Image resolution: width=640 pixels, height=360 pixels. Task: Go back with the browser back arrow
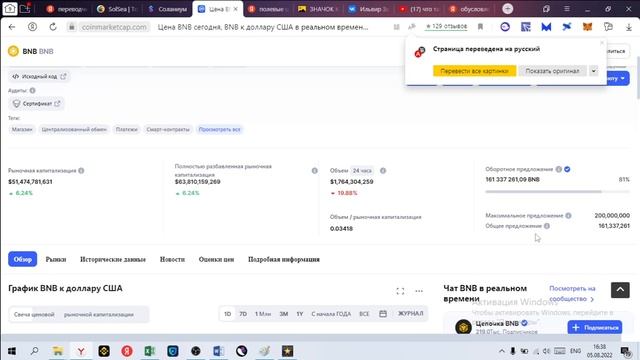tap(12, 27)
